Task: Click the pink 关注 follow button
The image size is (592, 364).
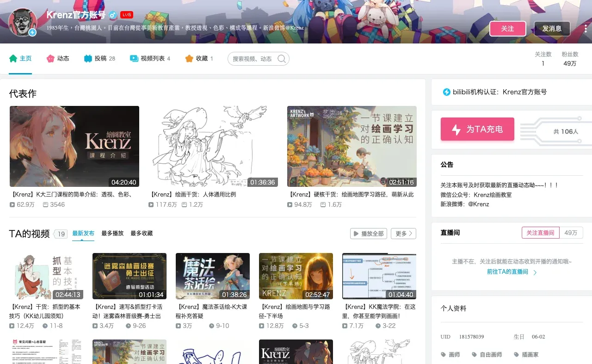Action: 508,29
